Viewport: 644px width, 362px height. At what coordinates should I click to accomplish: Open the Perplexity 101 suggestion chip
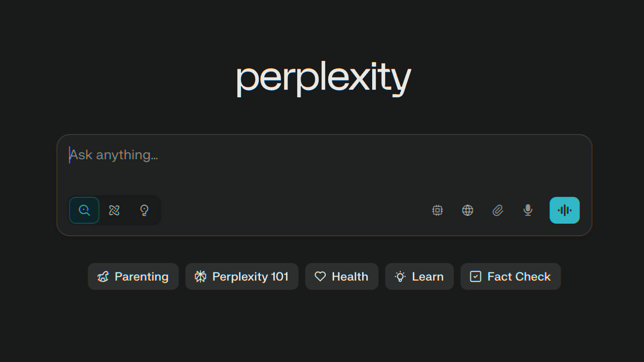(x=242, y=277)
